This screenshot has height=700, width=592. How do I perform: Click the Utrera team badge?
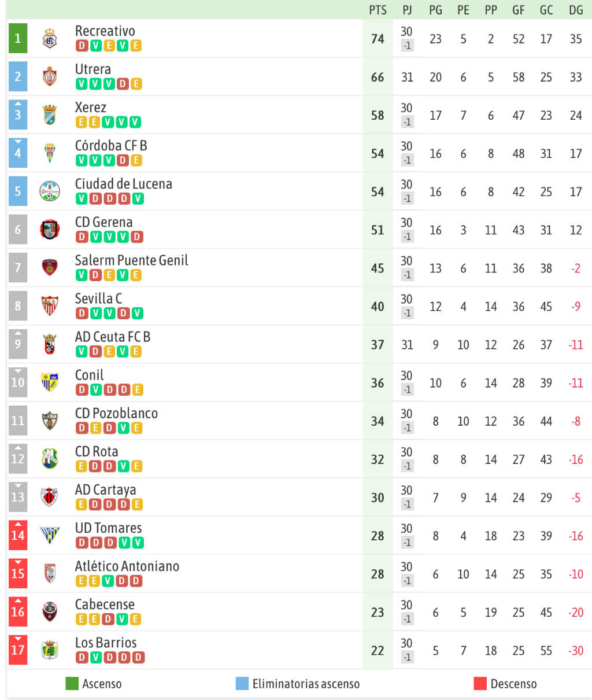(x=50, y=77)
